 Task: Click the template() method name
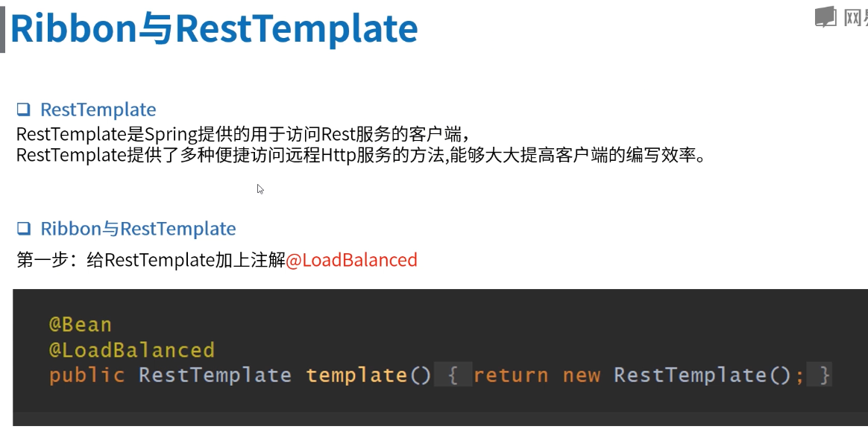[x=368, y=375]
